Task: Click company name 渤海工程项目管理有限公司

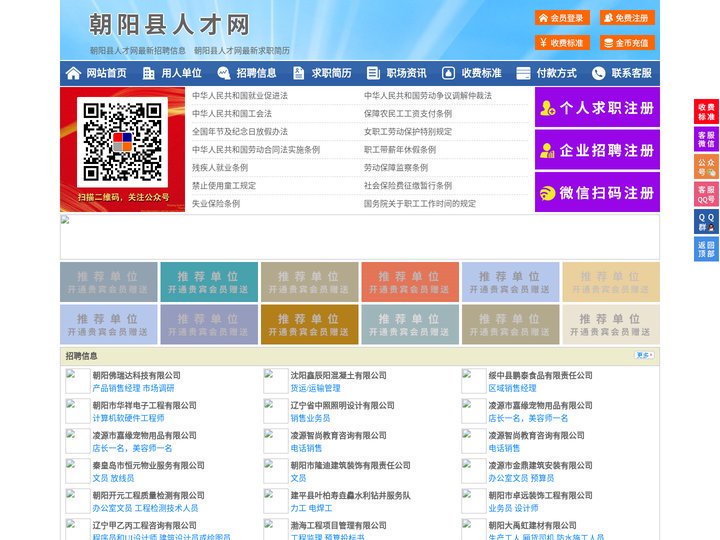Action: coord(338,525)
